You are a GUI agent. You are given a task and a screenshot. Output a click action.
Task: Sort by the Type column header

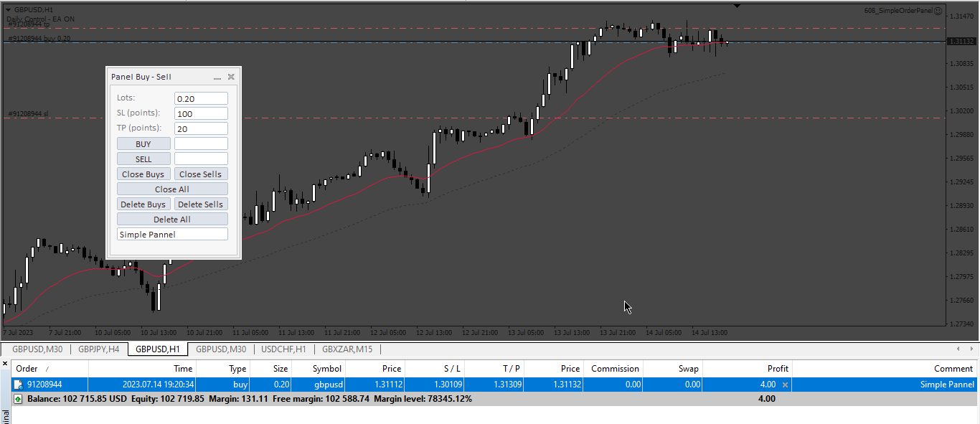[x=223, y=369]
